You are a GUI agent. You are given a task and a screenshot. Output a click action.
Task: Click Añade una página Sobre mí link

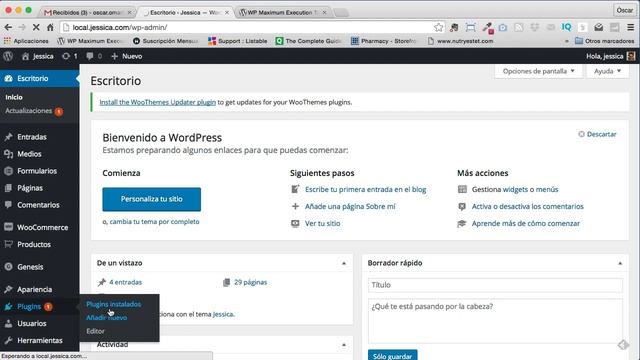(350, 207)
